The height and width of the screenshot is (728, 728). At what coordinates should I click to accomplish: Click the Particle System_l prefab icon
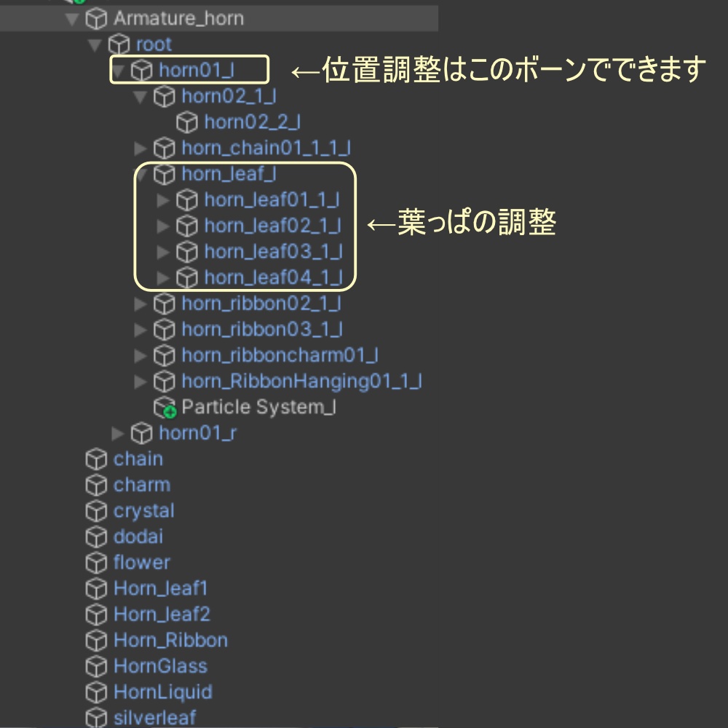[165, 408]
